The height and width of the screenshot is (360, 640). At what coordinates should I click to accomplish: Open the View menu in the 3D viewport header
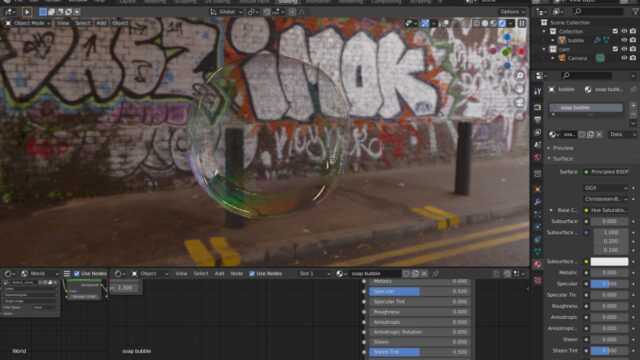coord(63,23)
